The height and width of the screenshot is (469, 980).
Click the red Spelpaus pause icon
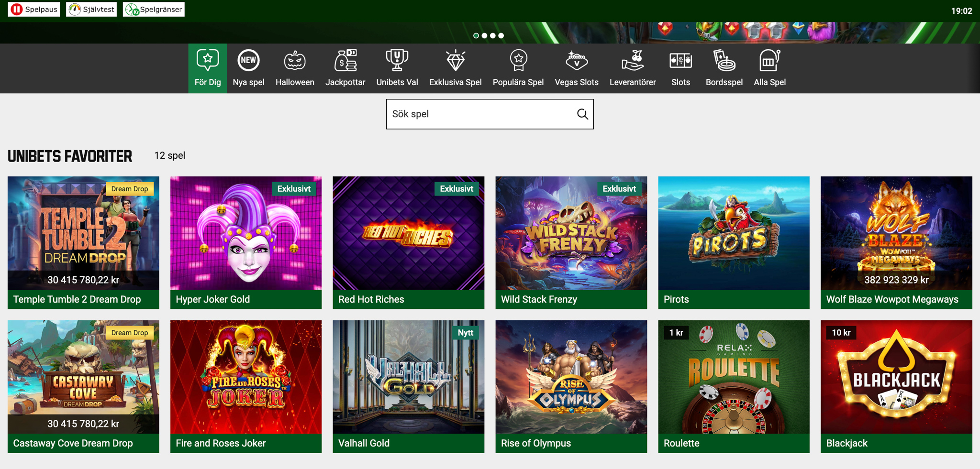click(x=17, y=9)
